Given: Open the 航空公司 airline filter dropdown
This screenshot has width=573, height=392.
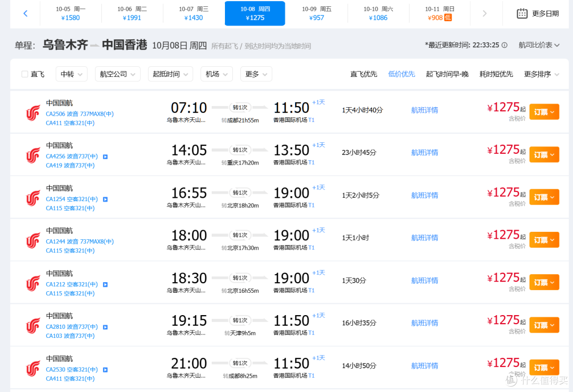Looking at the screenshot, I should 118,74.
